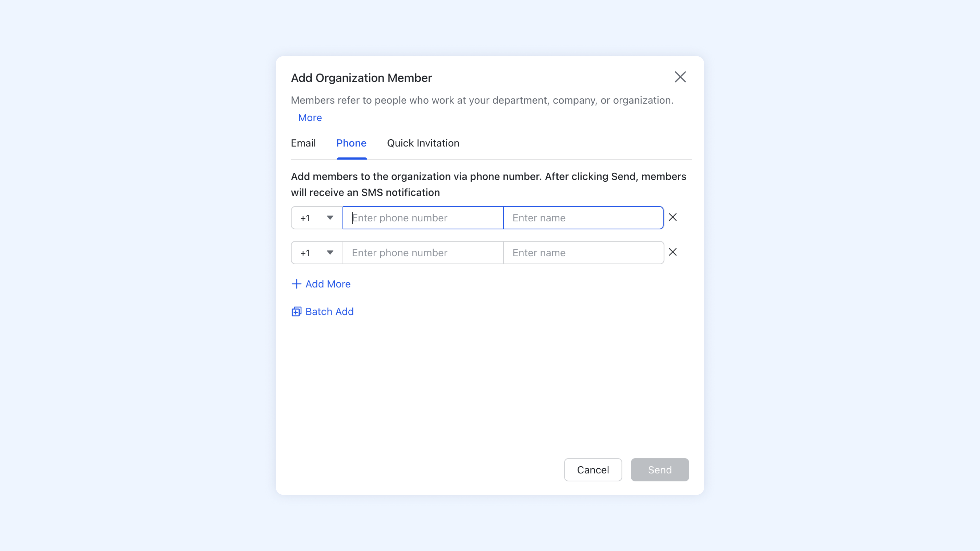Click the Add More link
The image size is (980, 551).
pyautogui.click(x=328, y=284)
